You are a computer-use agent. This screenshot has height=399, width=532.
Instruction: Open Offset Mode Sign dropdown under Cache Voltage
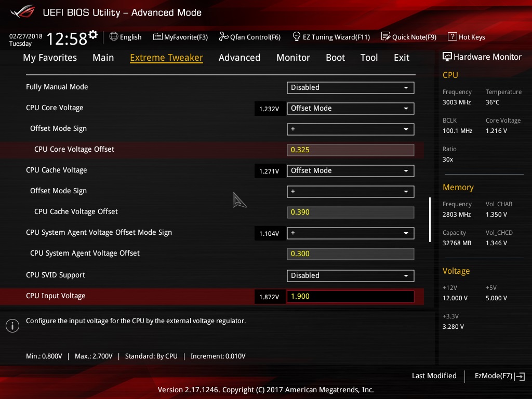[x=351, y=191]
